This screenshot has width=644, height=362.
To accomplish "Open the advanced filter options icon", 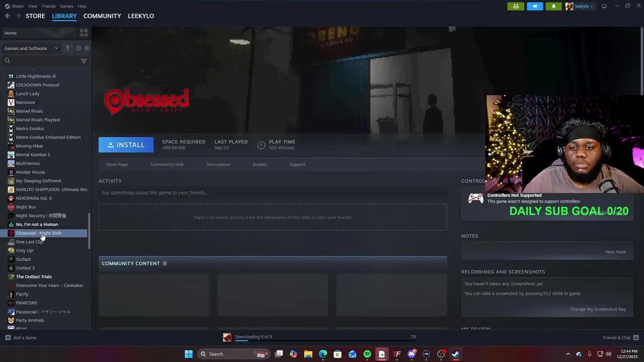I will tap(84, 61).
